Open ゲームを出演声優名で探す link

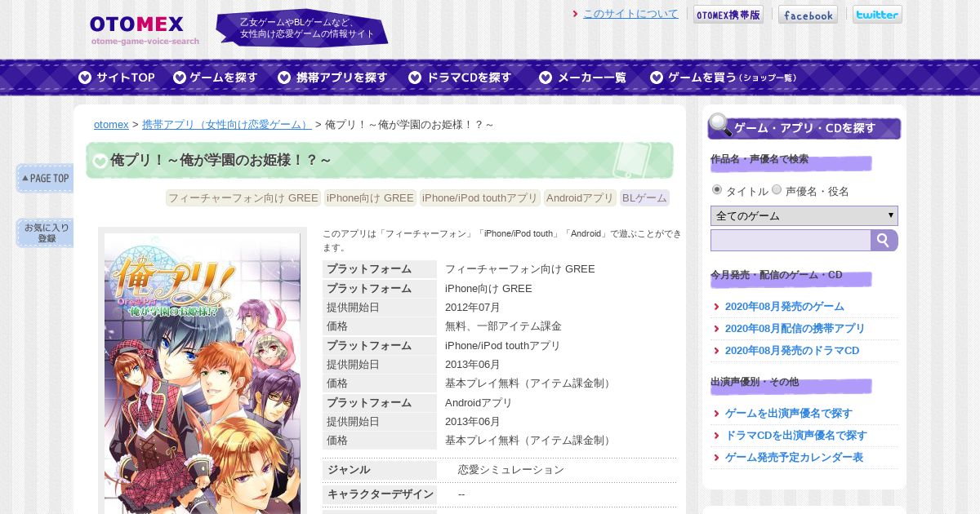click(x=788, y=414)
